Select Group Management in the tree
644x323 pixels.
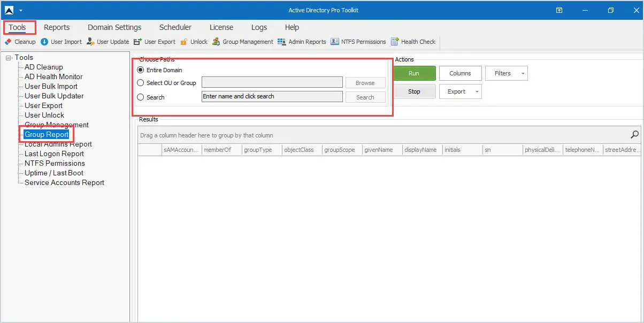pyautogui.click(x=57, y=125)
